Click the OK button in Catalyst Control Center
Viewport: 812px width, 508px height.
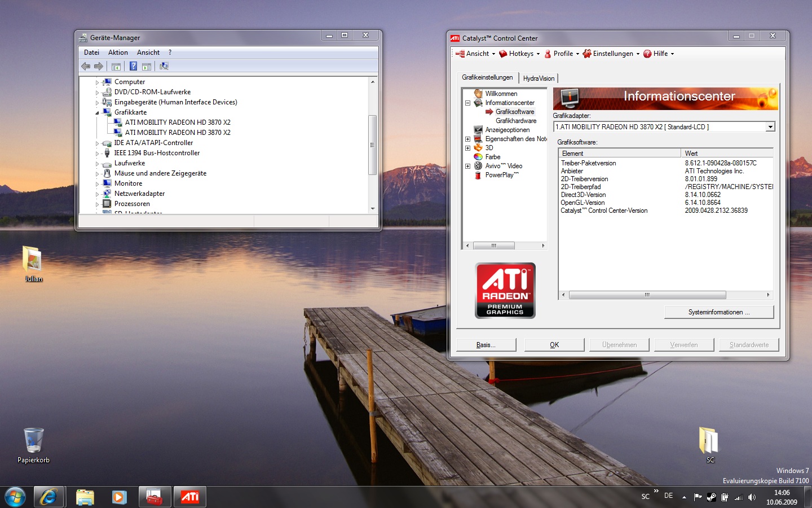pyautogui.click(x=554, y=345)
